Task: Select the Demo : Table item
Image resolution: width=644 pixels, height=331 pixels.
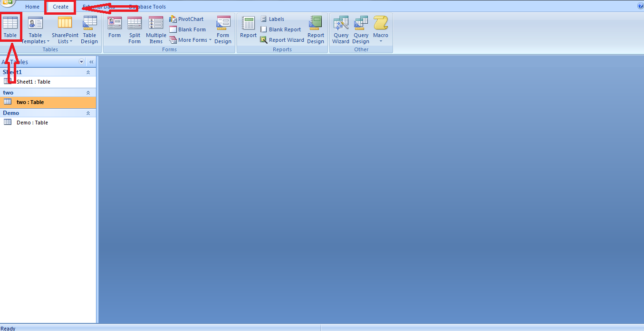Action: (x=48, y=123)
